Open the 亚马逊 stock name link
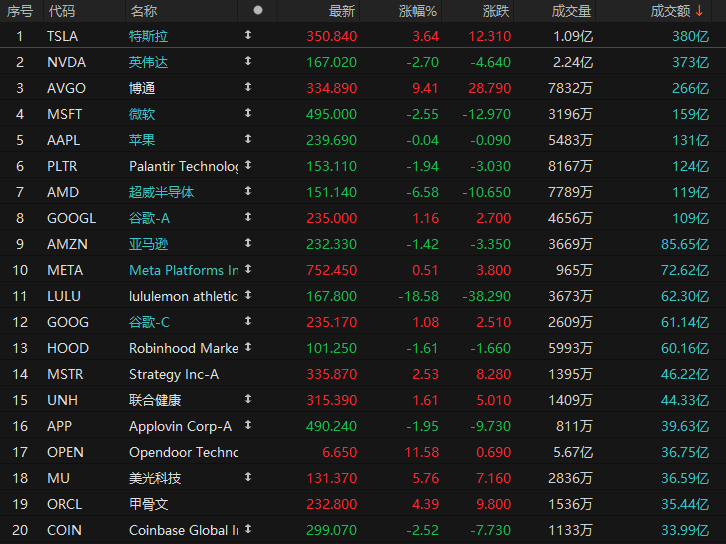The height and width of the screenshot is (544, 726). coord(148,244)
